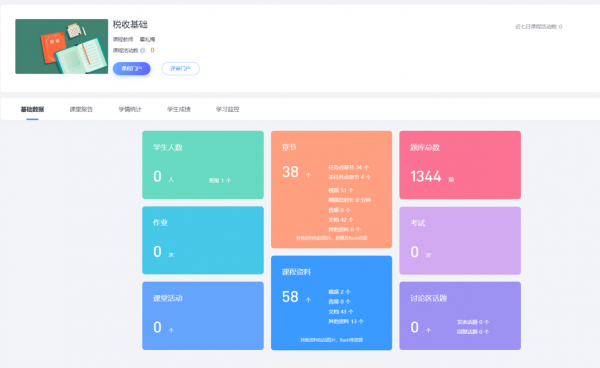Click the 58 course material count
The image size is (600, 368).
click(x=290, y=297)
